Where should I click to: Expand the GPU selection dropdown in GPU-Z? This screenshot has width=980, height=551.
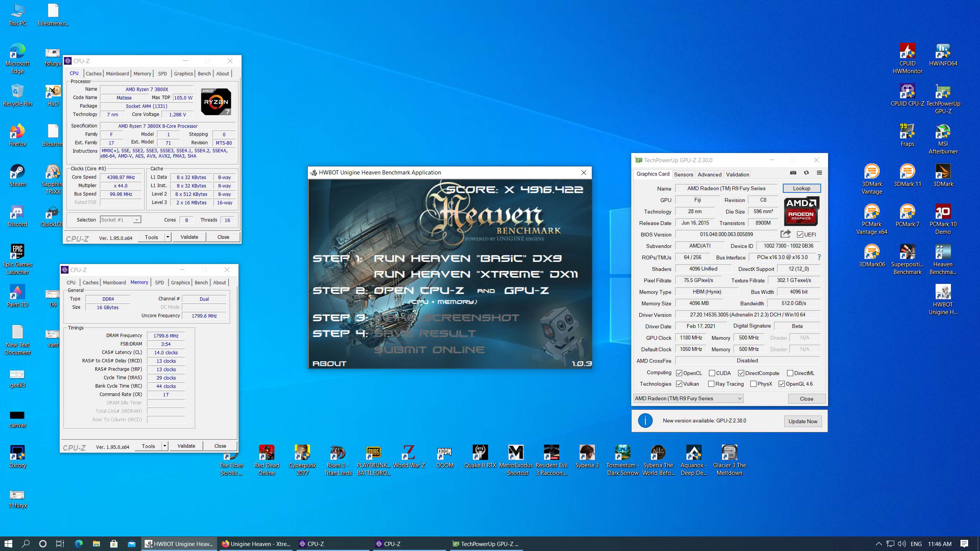click(740, 398)
